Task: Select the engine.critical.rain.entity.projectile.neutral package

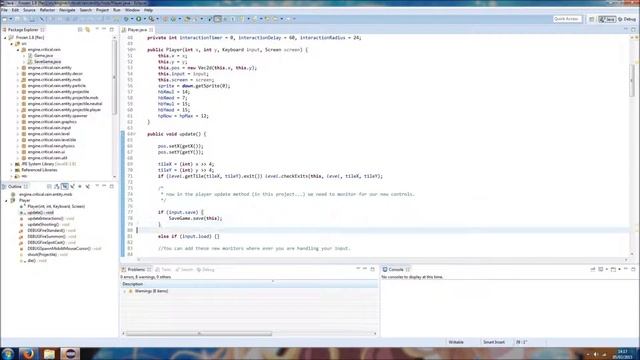Action: click(x=65, y=104)
